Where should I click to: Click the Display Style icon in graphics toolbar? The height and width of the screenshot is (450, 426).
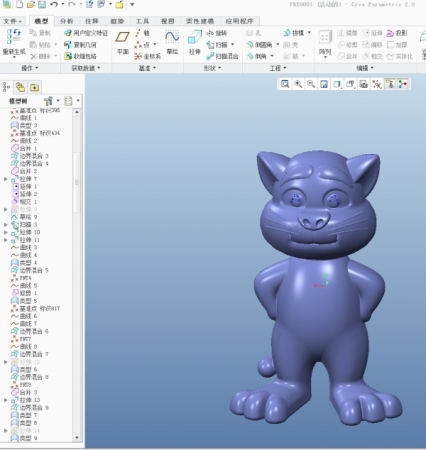coord(337,84)
